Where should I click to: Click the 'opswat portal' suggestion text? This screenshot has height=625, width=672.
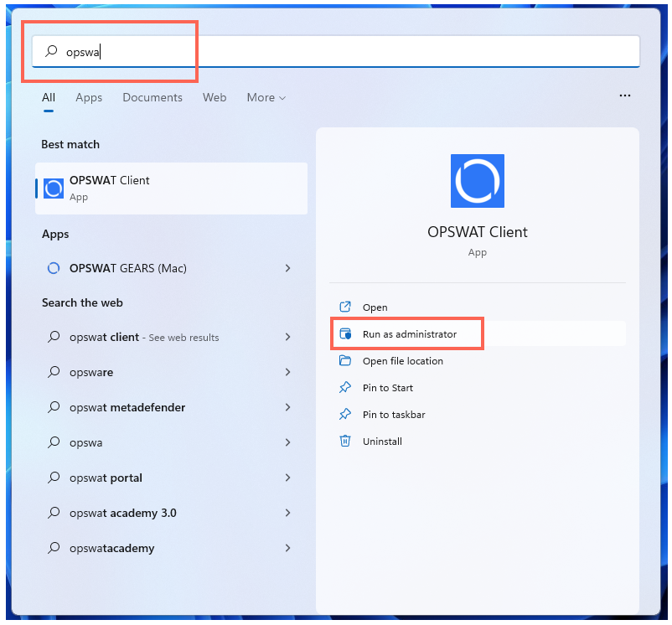(x=106, y=478)
